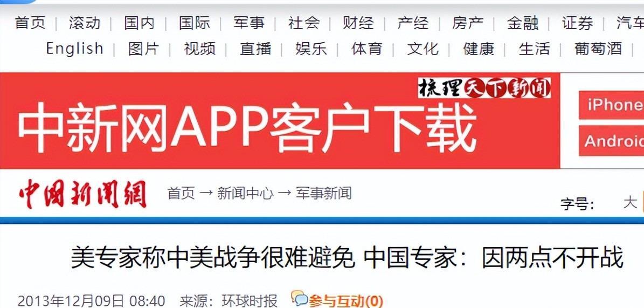This screenshot has width=644, height=308.
Task: Click the 新闻中心 breadcrumb link
Action: coord(245,193)
